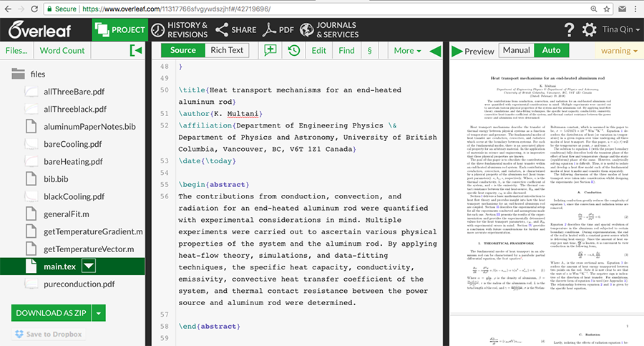The height and width of the screenshot is (346, 644).
Task: Switch editor to Source mode
Action: pyautogui.click(x=182, y=50)
